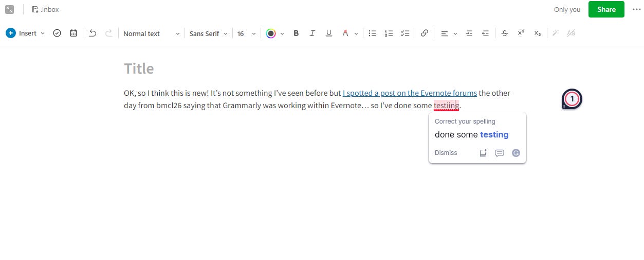The image size is (644, 260).
Task: Click the calendar event icon
Action: click(73, 33)
